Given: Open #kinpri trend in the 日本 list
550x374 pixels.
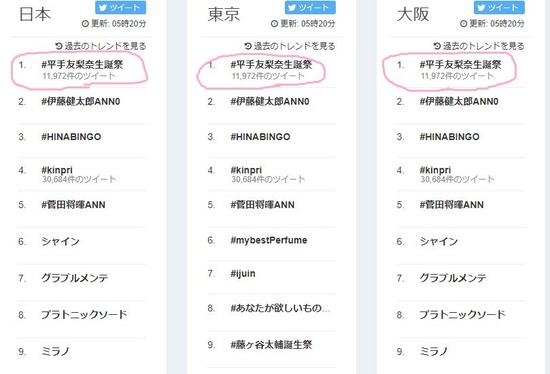Looking at the screenshot, I should pyautogui.click(x=57, y=170).
